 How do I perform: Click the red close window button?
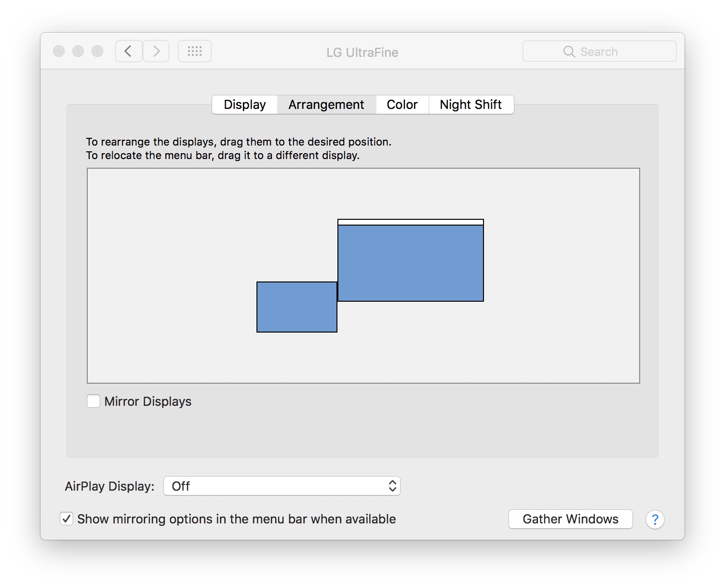tap(59, 51)
